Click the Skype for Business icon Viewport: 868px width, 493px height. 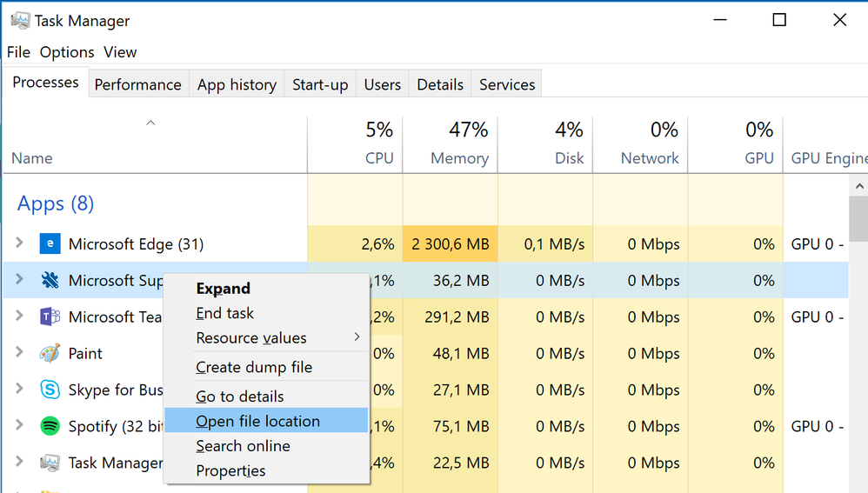coord(50,390)
